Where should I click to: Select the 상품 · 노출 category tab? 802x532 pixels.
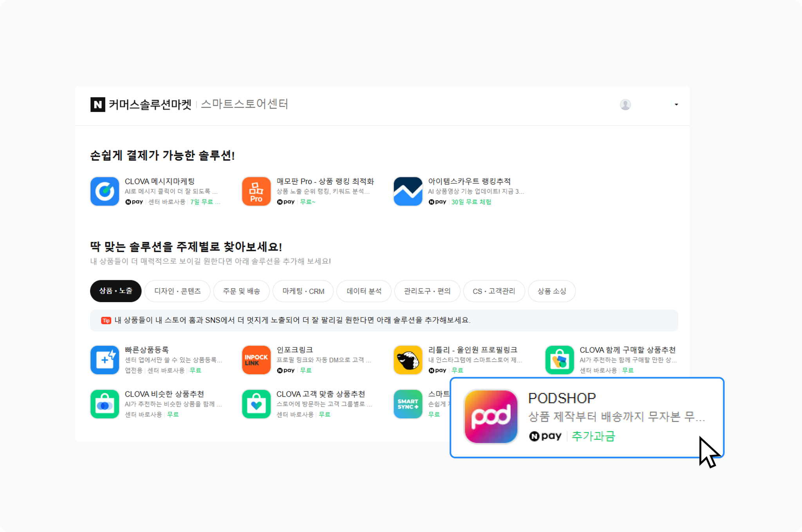116,291
